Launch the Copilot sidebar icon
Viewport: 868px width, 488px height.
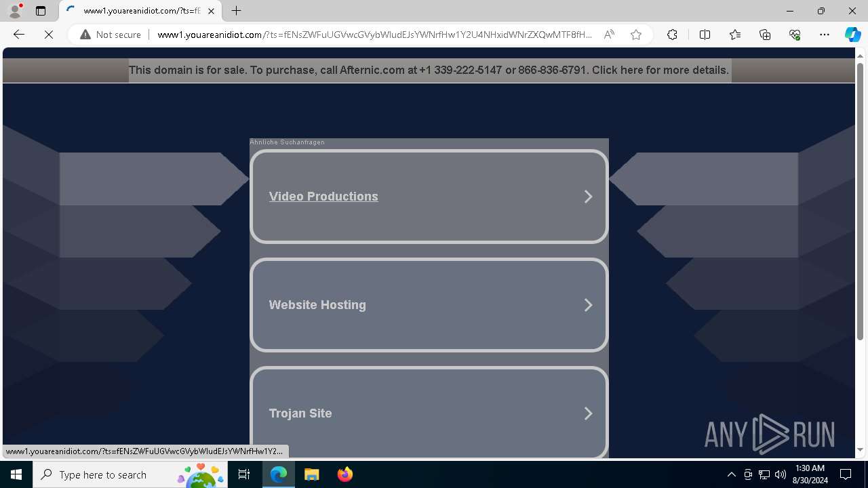click(x=852, y=35)
